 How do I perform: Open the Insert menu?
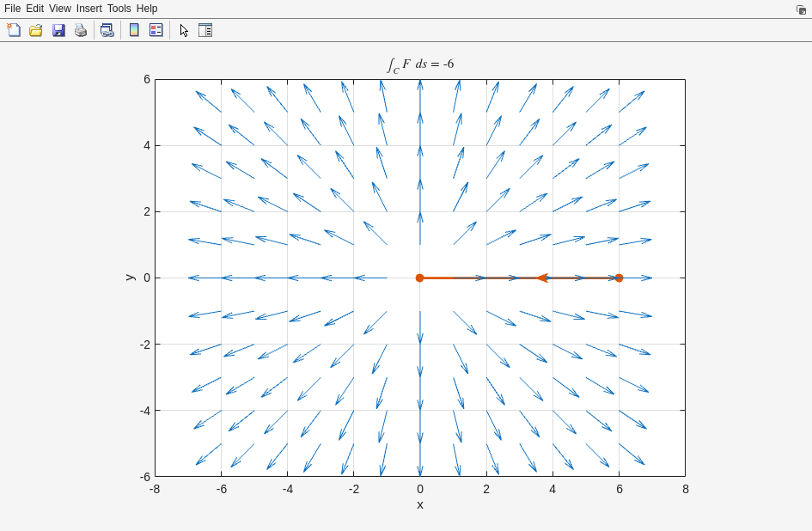coord(89,9)
